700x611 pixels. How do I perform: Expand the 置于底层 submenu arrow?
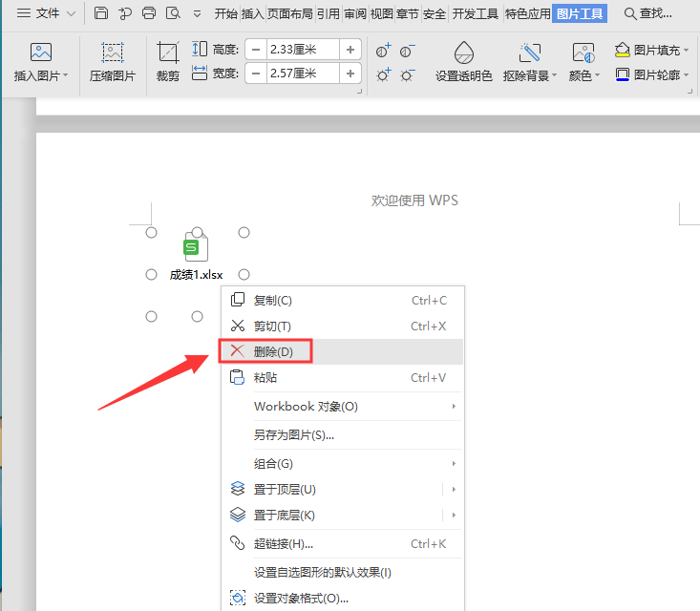(454, 515)
